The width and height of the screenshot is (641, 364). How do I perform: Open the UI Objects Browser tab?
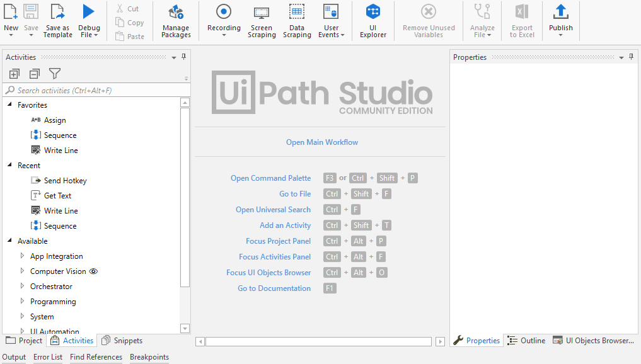click(x=593, y=341)
